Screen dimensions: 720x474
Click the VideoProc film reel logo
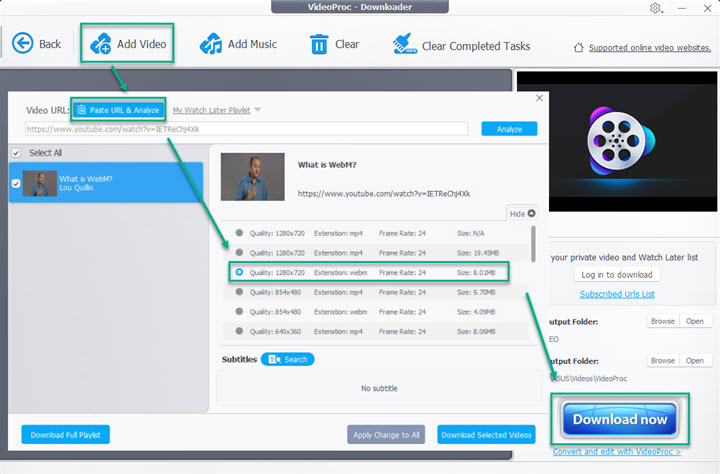pyautogui.click(x=621, y=141)
